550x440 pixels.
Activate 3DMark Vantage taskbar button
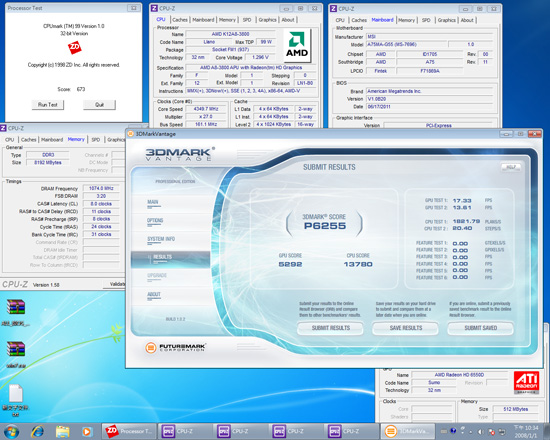408,431
